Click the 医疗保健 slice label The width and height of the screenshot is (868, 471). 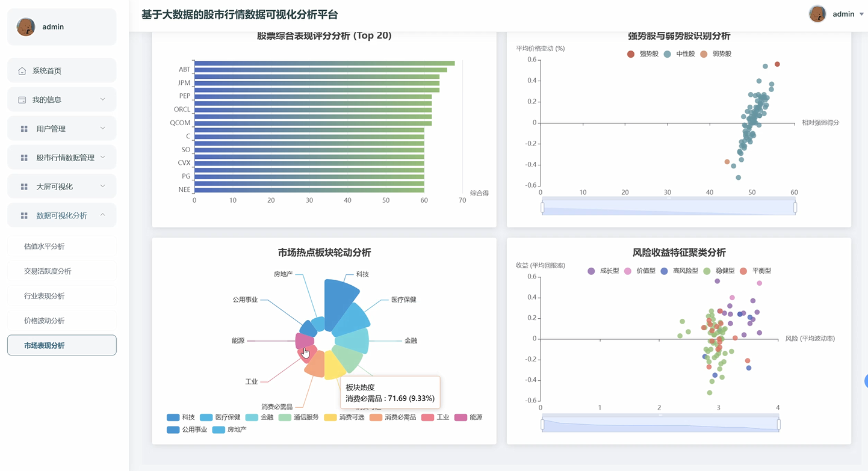pos(403,300)
